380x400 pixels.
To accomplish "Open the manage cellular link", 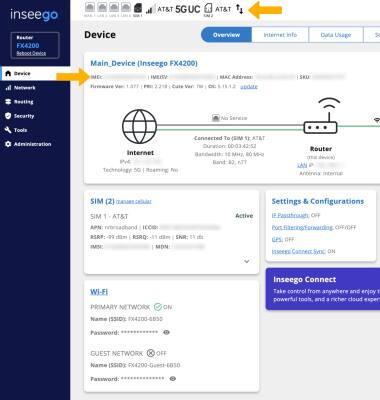I will [x=134, y=201].
